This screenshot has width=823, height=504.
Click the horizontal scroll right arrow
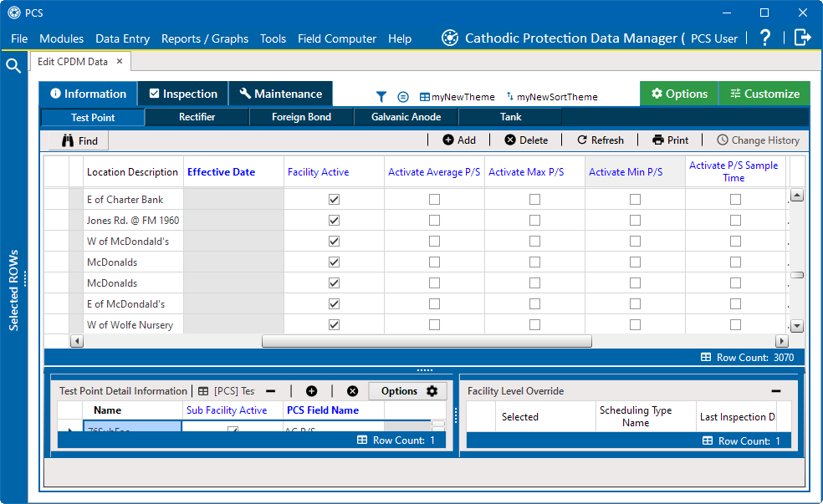tap(782, 341)
